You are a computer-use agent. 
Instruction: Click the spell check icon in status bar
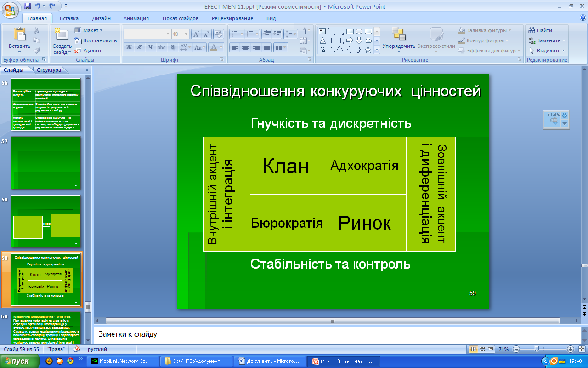click(76, 349)
